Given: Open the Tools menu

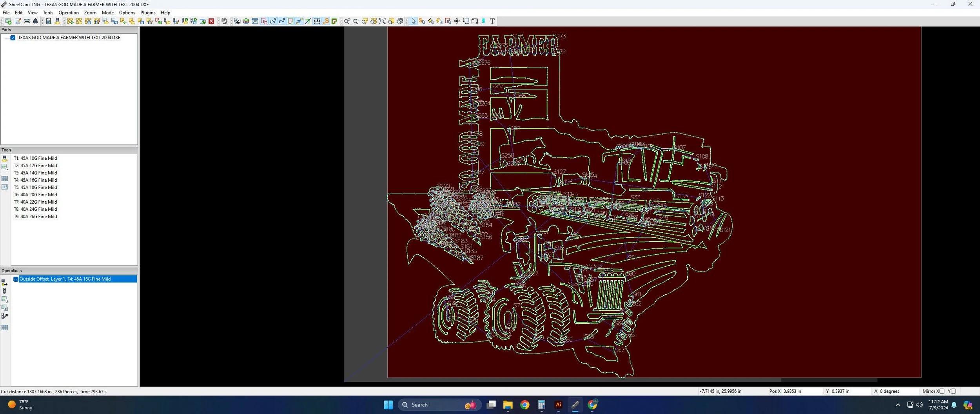Looking at the screenshot, I should pos(48,13).
